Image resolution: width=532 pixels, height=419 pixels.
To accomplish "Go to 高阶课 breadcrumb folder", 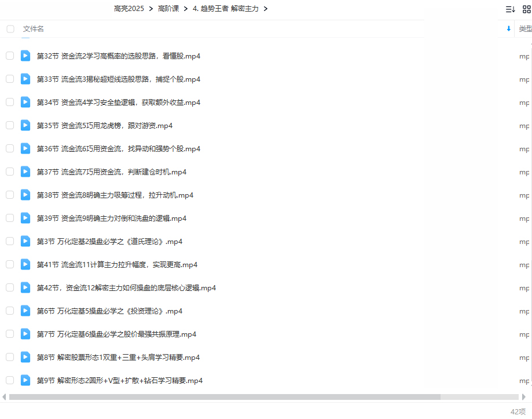I will click(168, 9).
